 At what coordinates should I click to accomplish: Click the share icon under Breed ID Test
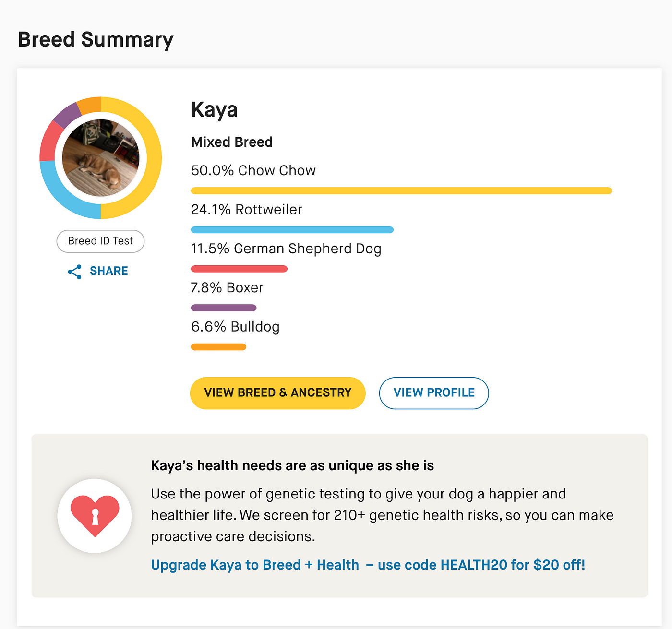74,272
